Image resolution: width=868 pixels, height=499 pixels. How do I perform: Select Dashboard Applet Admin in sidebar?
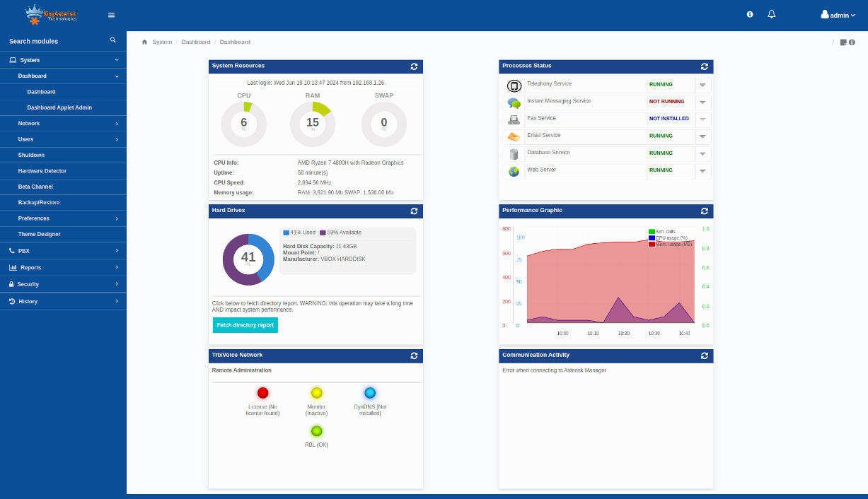(59, 107)
